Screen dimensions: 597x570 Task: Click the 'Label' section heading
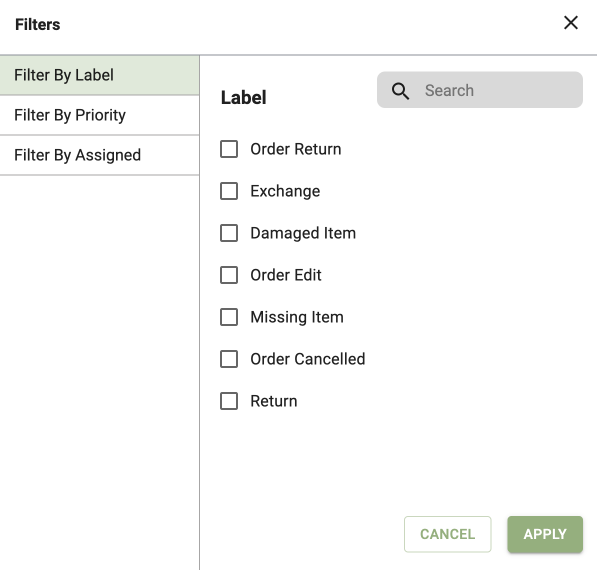pos(244,97)
